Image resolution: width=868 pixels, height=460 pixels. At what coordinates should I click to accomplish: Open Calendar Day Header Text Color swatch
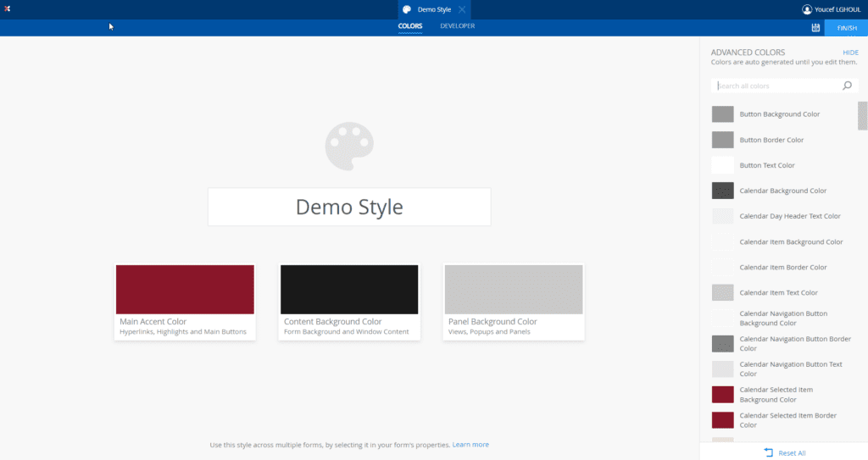coord(722,216)
